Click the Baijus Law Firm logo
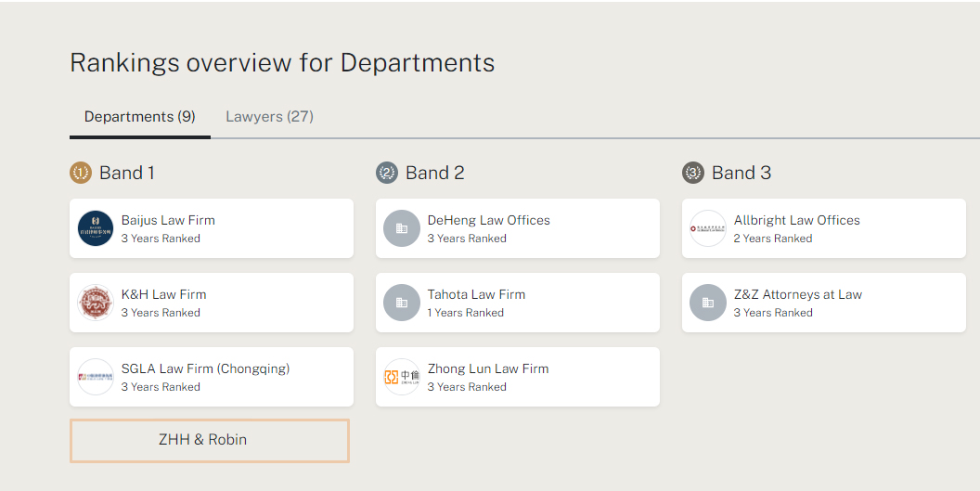 [x=96, y=228]
